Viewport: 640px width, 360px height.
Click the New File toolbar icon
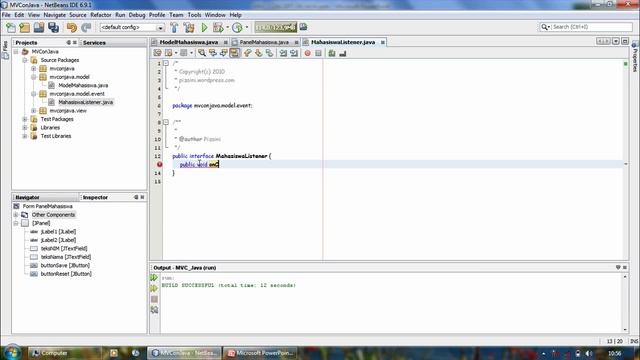[x=11, y=27]
